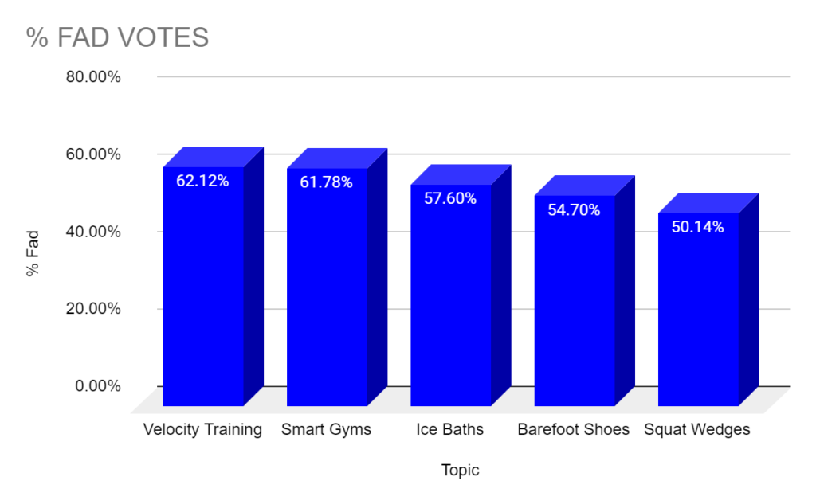Select the 61.78% data label
This screenshot has width=816, height=504.
[326, 182]
